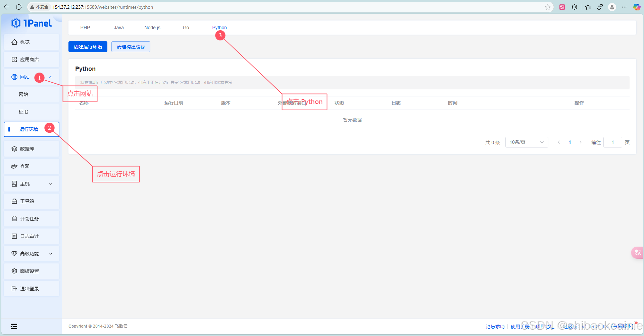Screen dimensions: 644x336
Task: Click the 主机 host server icon
Action: (x=14, y=184)
